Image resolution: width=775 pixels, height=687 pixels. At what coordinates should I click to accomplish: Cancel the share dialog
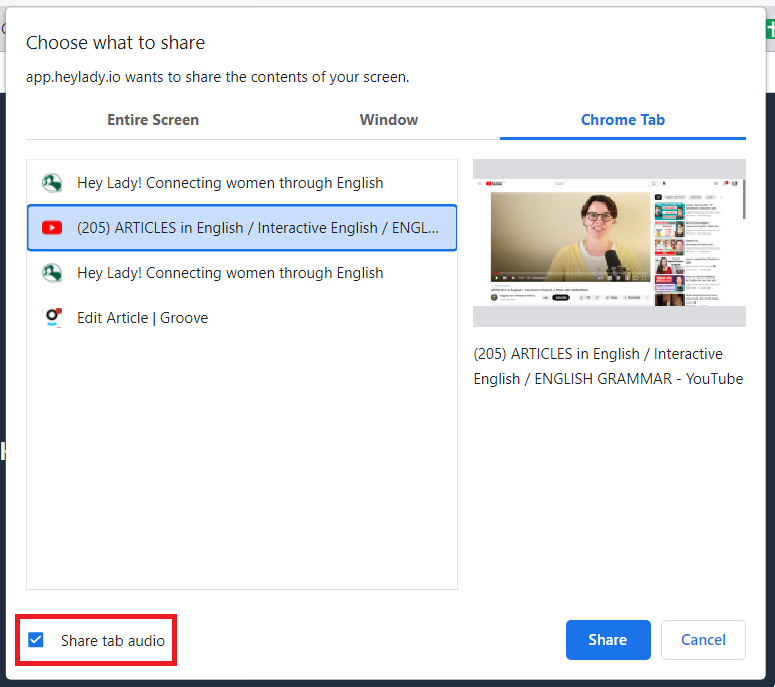(703, 640)
